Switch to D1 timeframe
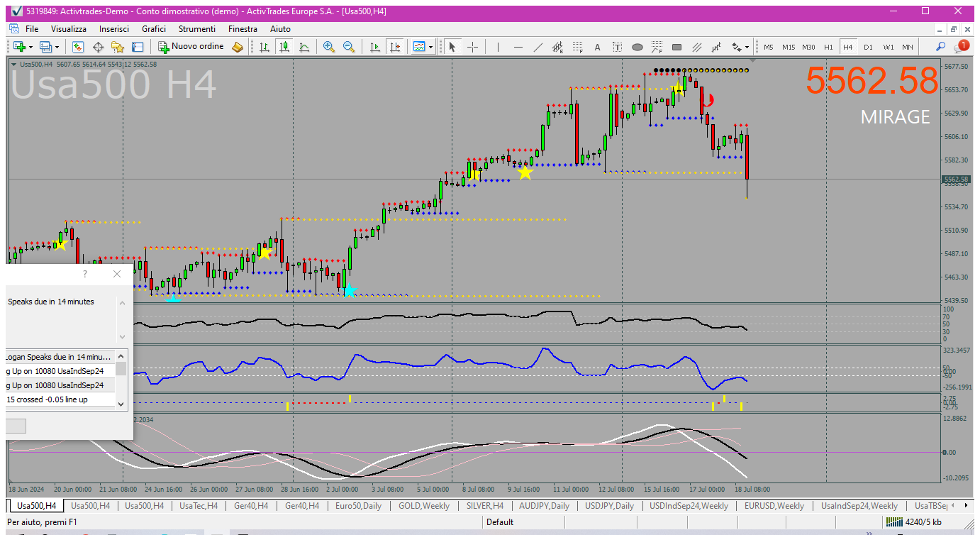 [x=868, y=47]
